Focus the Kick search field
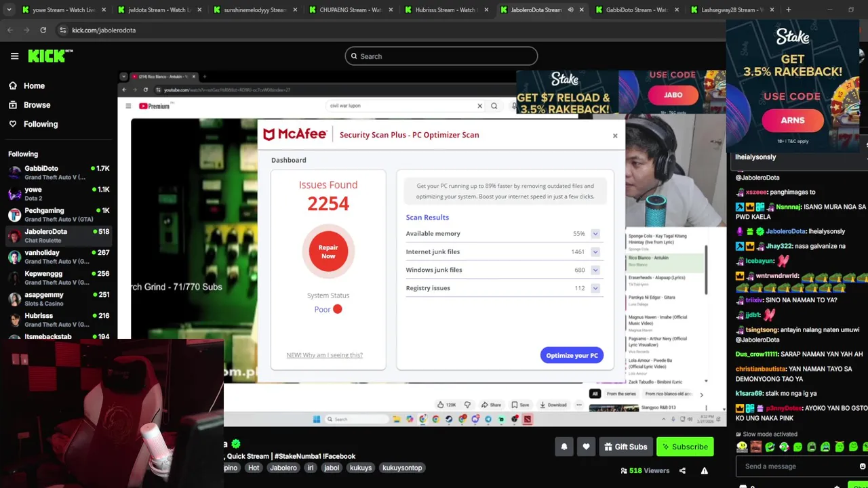Image resolution: width=868 pixels, height=488 pixels. [441, 56]
